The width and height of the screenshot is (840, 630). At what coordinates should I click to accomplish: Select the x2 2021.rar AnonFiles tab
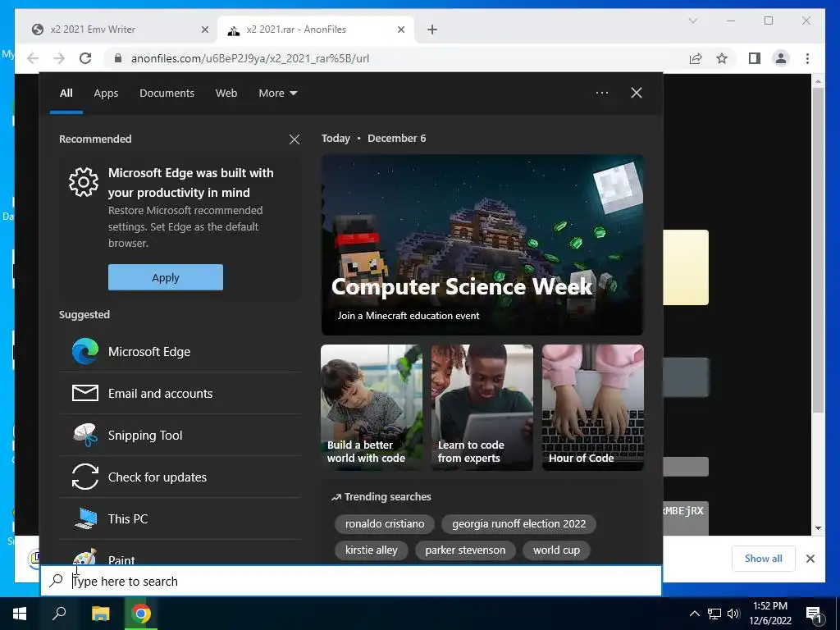(x=316, y=30)
